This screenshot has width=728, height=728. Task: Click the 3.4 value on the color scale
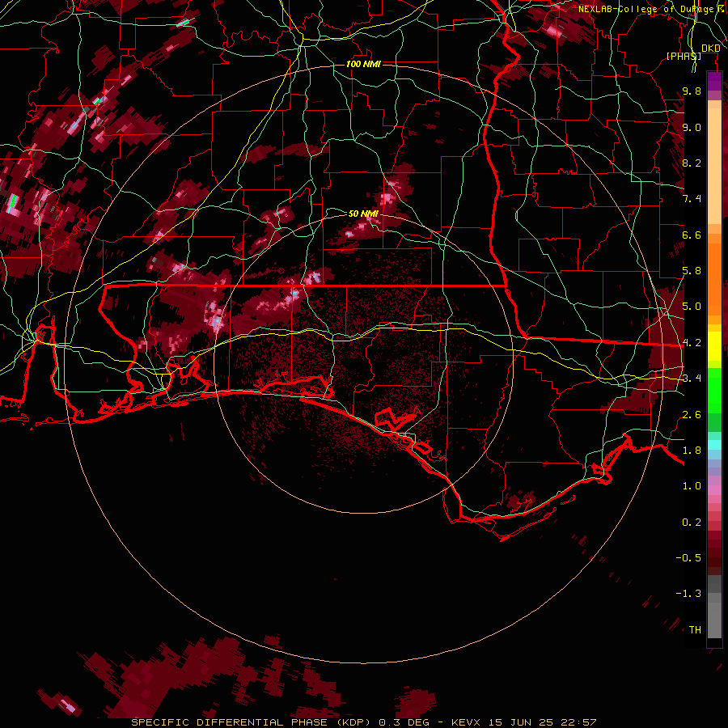692,379
